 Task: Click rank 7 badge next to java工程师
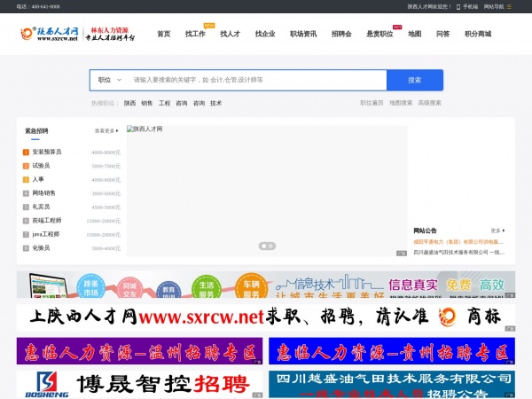tap(26, 234)
